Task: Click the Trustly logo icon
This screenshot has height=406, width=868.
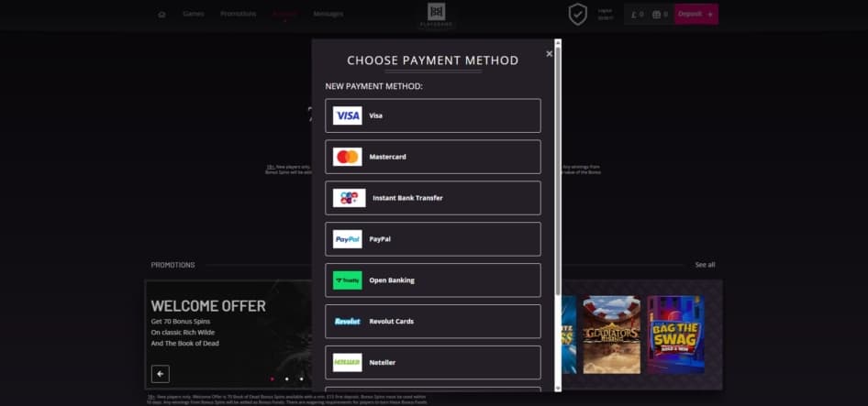Action: coord(348,280)
